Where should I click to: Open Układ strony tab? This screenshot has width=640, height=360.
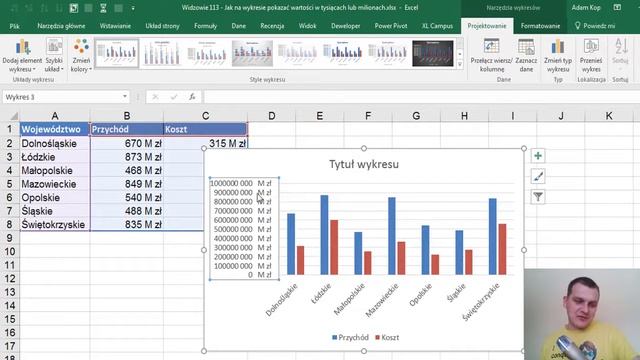(162, 26)
